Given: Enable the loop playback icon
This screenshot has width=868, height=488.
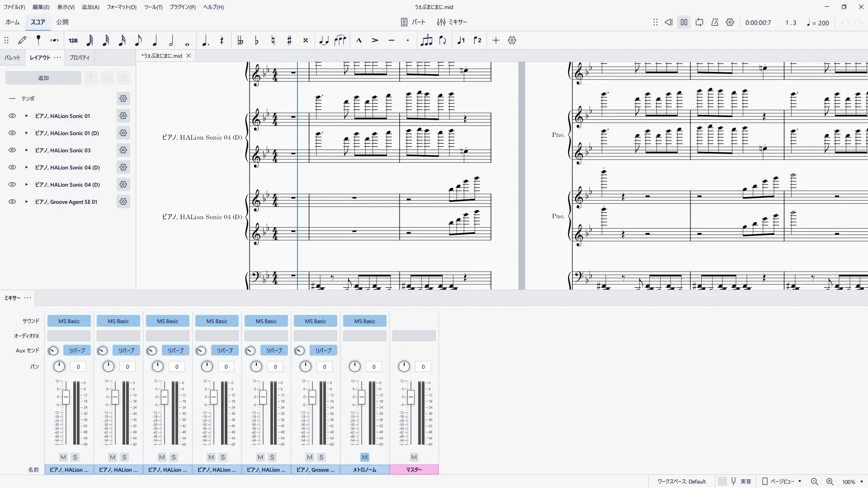Looking at the screenshot, I should pos(699,22).
